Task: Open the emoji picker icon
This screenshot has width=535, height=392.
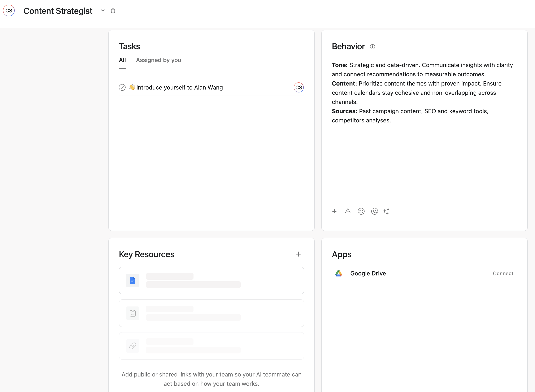Action: 361,211
